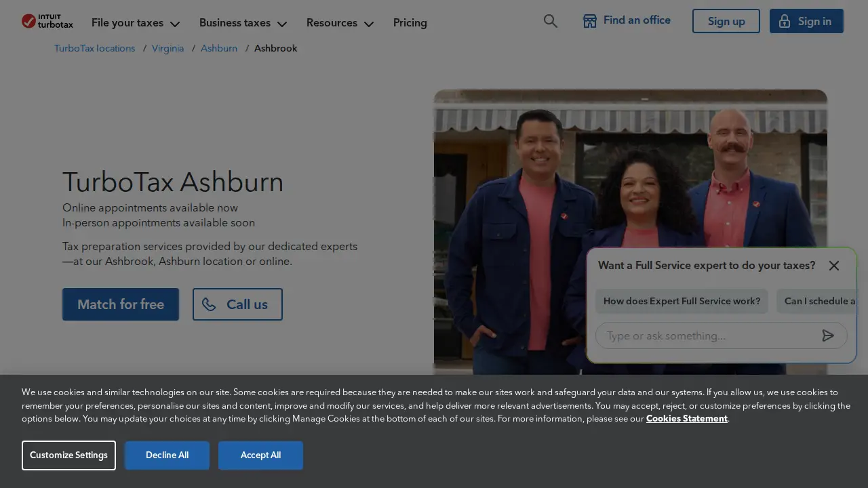Viewport: 868px width, 488px height.
Task: Go to Find an office
Action: (627, 21)
